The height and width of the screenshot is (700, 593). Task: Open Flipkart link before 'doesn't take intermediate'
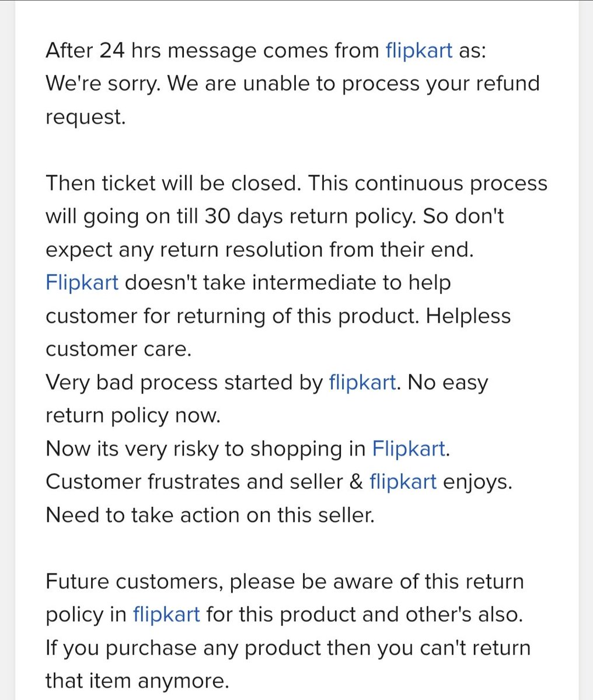pos(82,283)
